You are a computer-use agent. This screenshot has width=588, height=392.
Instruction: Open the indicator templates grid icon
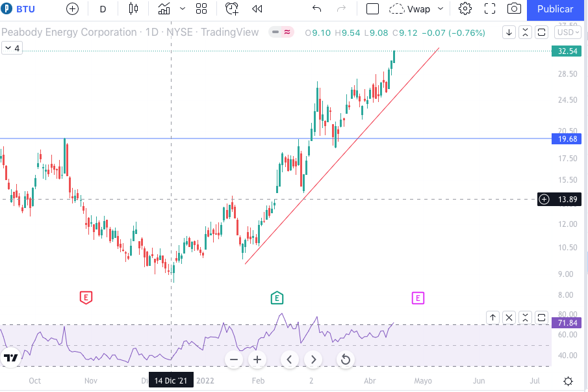pos(201,9)
